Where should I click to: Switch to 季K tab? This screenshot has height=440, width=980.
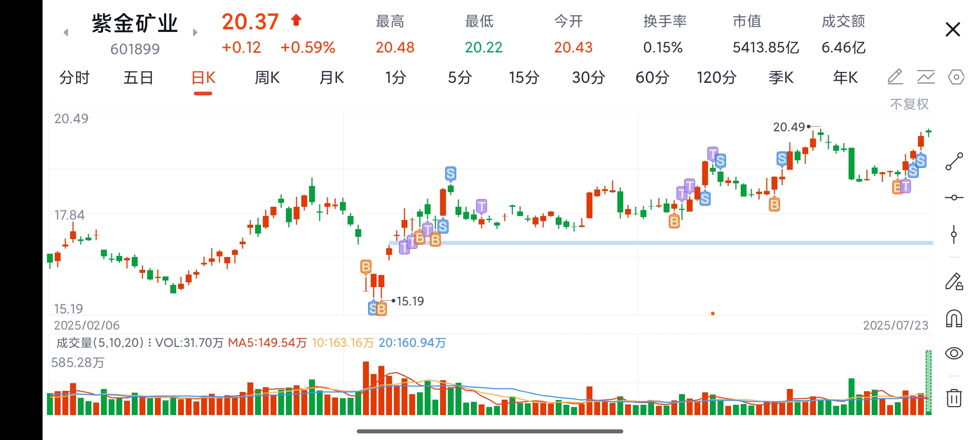tap(781, 77)
